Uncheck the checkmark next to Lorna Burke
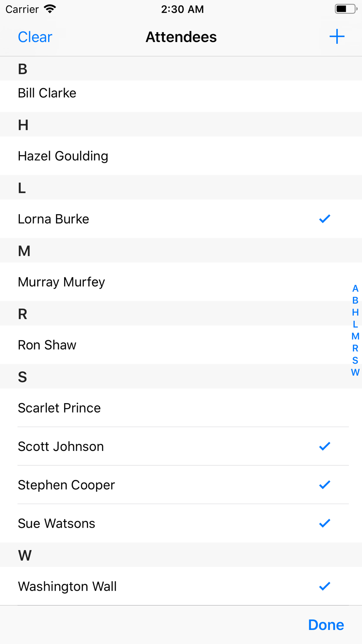This screenshot has height=644, width=362. [x=325, y=219]
